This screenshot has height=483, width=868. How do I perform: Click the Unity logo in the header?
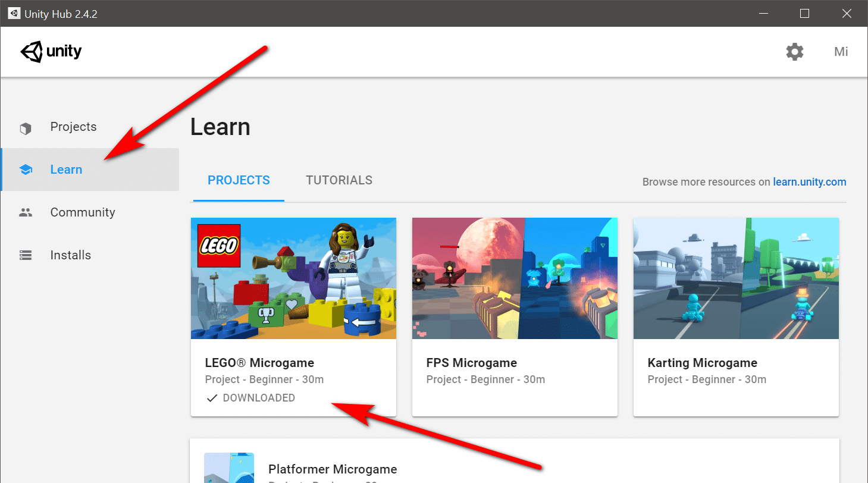point(51,52)
